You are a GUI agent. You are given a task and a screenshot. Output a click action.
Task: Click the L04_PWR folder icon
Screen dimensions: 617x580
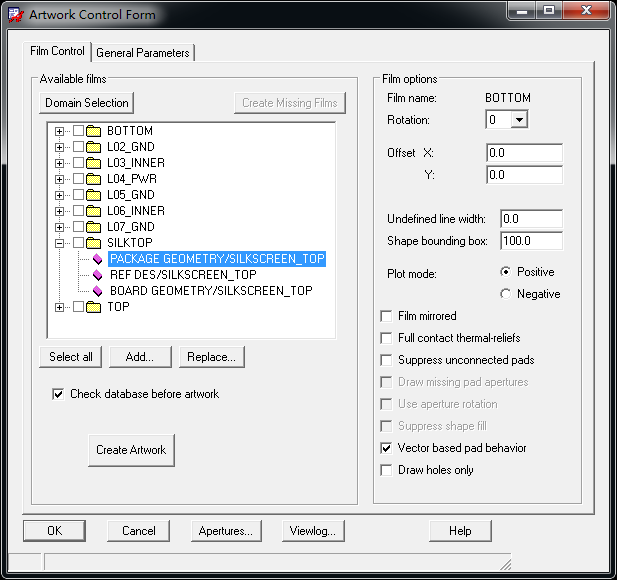[x=95, y=179]
